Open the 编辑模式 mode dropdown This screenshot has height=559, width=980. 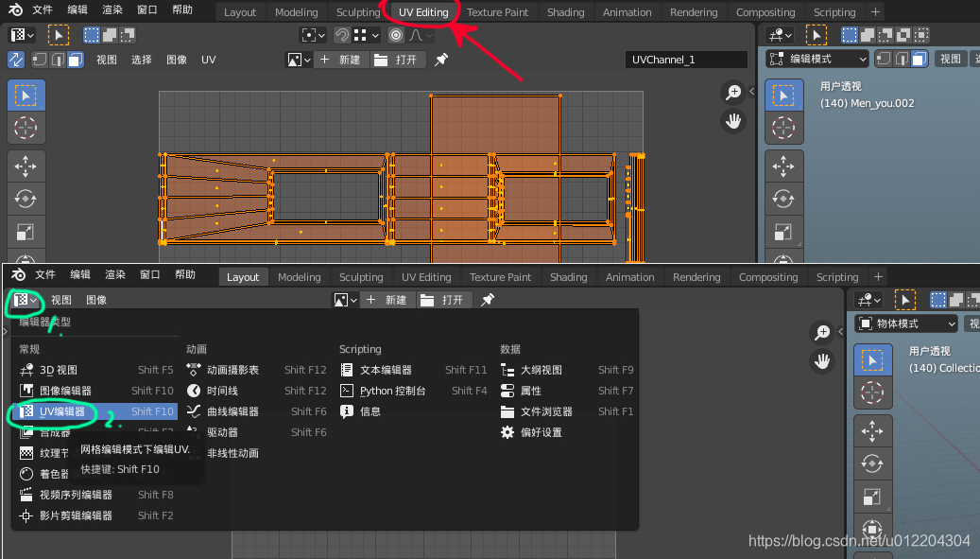pyautogui.click(x=818, y=59)
